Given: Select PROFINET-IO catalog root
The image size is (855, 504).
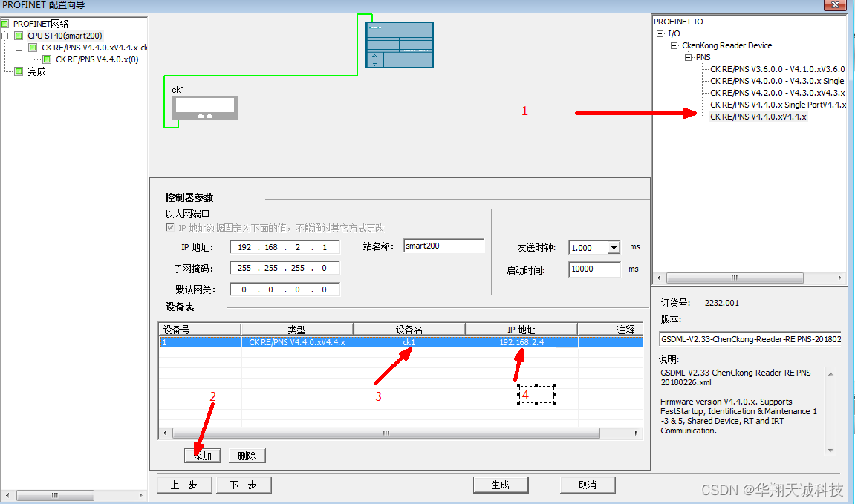Looking at the screenshot, I should [x=678, y=22].
